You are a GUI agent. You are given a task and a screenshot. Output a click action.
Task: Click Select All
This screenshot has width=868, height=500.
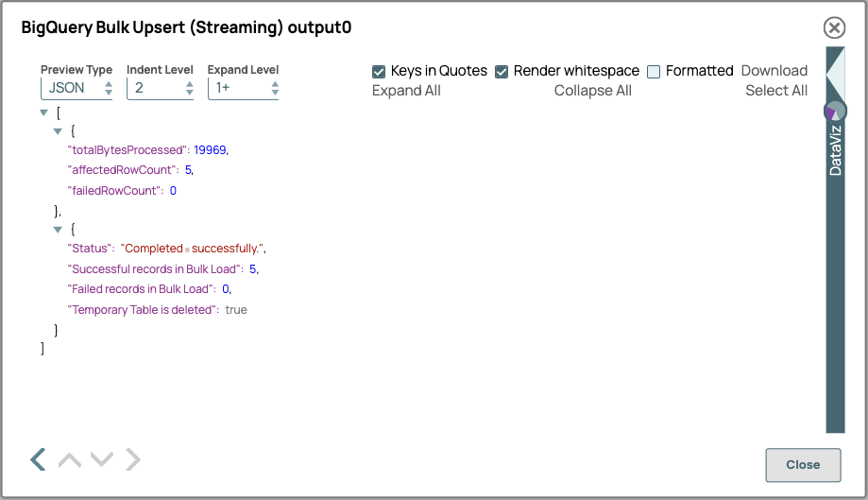point(776,91)
